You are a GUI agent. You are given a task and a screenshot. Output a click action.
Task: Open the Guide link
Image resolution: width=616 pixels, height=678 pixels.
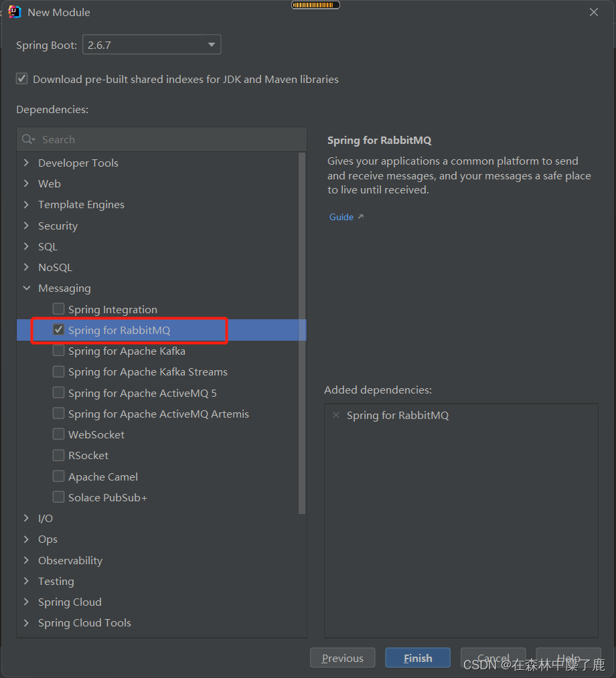click(341, 217)
